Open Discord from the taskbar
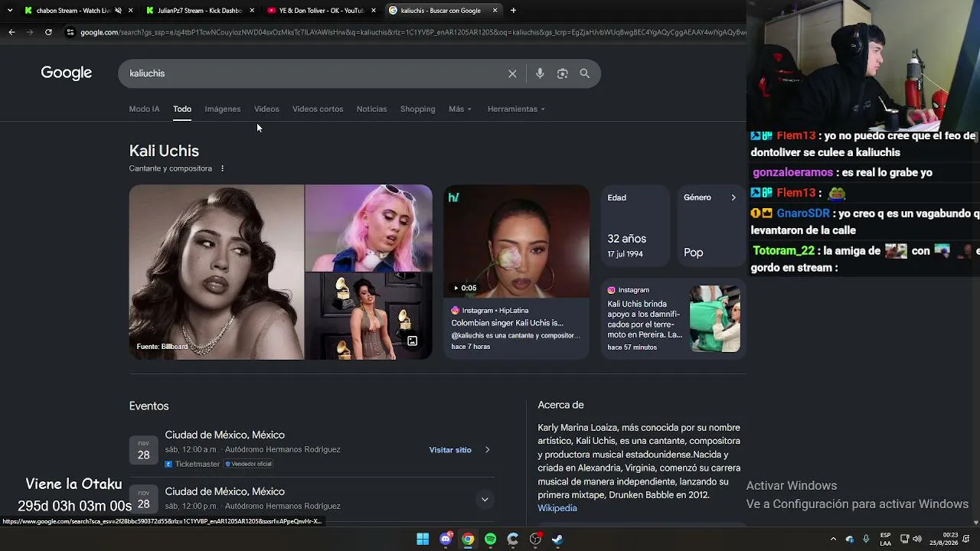Viewport: 980px width, 551px height. tap(446, 540)
